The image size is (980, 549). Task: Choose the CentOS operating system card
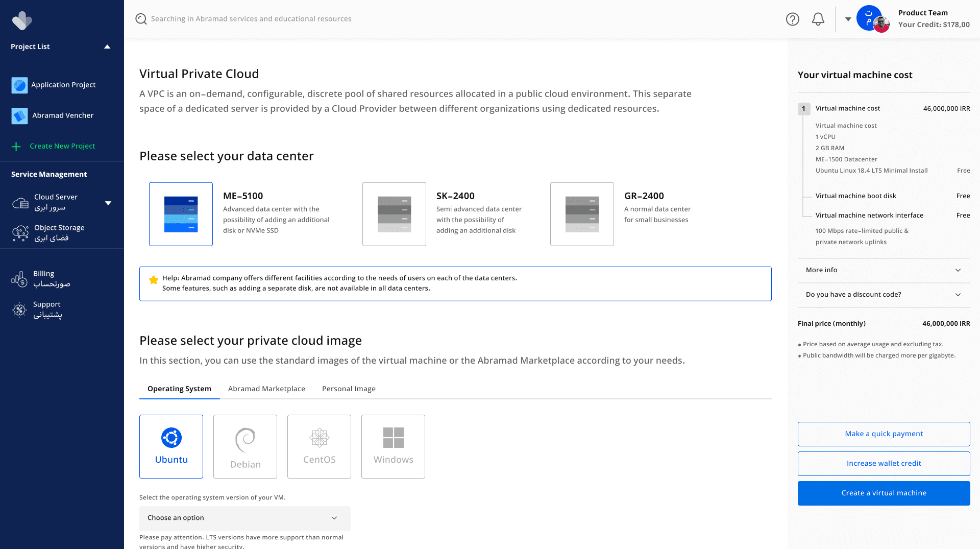point(319,446)
